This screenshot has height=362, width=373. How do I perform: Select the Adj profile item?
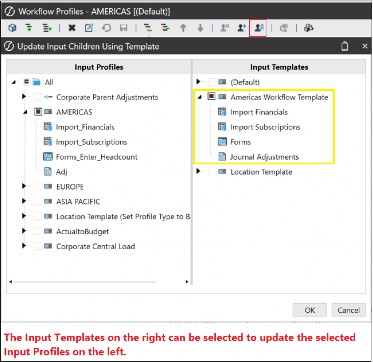62,172
